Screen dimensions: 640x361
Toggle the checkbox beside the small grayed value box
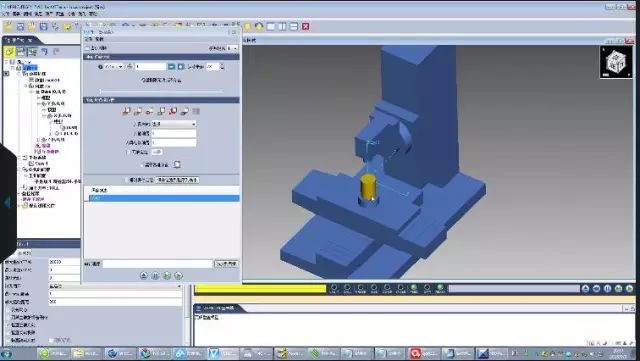click(128, 152)
